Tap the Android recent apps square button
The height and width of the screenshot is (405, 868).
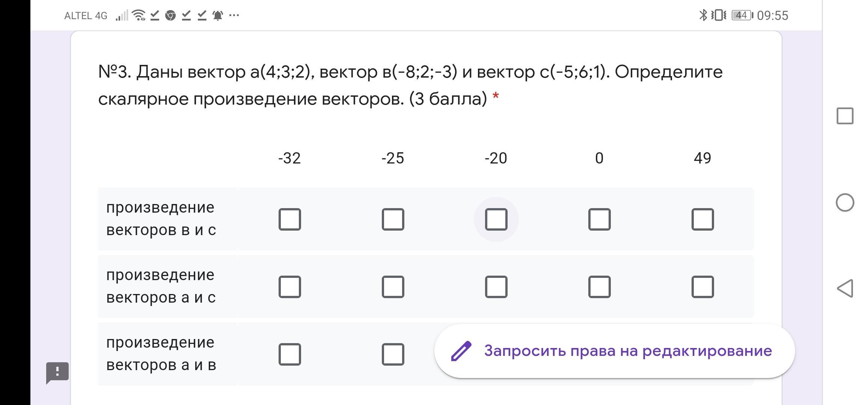point(845,116)
